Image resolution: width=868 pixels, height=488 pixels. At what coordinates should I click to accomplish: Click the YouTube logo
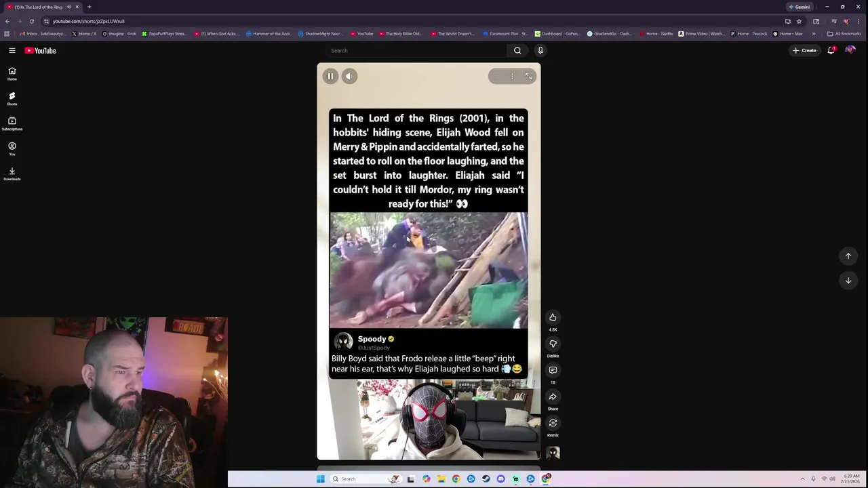point(40,50)
